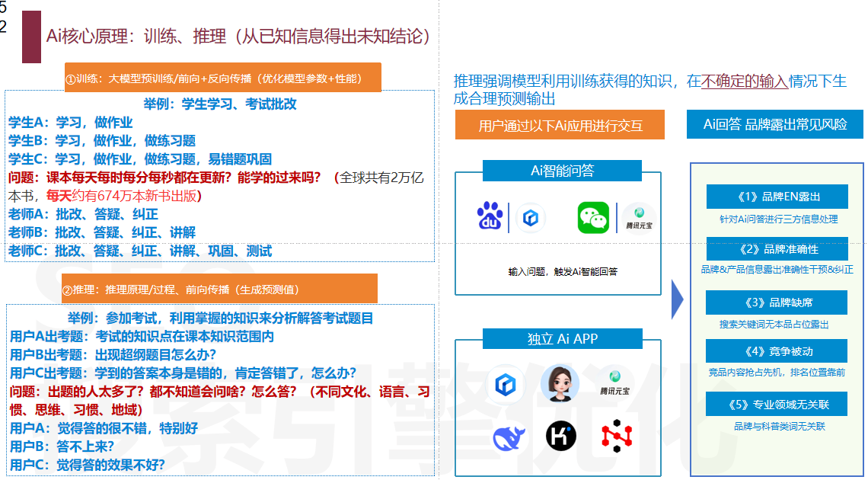Click the black Kimi K icon

(560, 437)
